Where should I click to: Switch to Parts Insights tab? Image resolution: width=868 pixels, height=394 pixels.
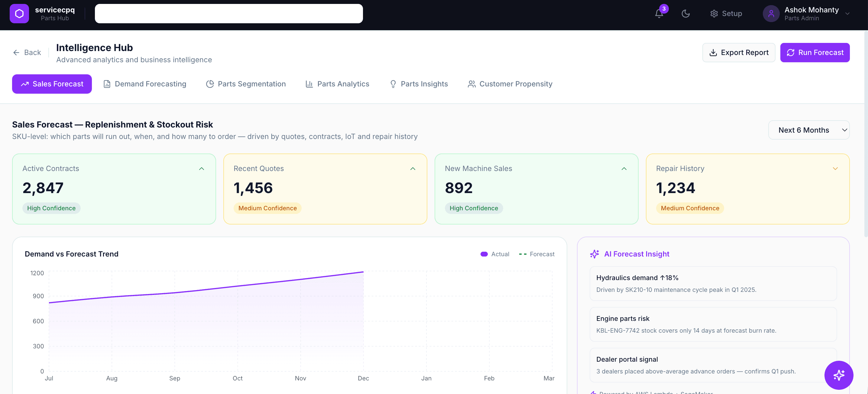tap(419, 84)
